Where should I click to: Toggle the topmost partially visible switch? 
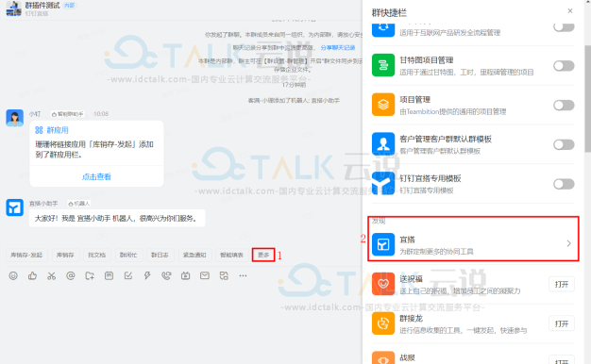[564, 27]
